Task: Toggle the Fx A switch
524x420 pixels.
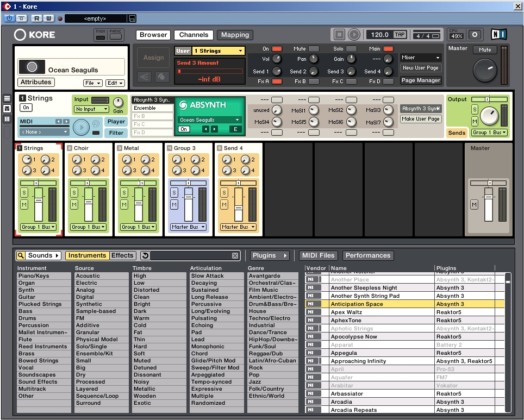Action: [277, 81]
